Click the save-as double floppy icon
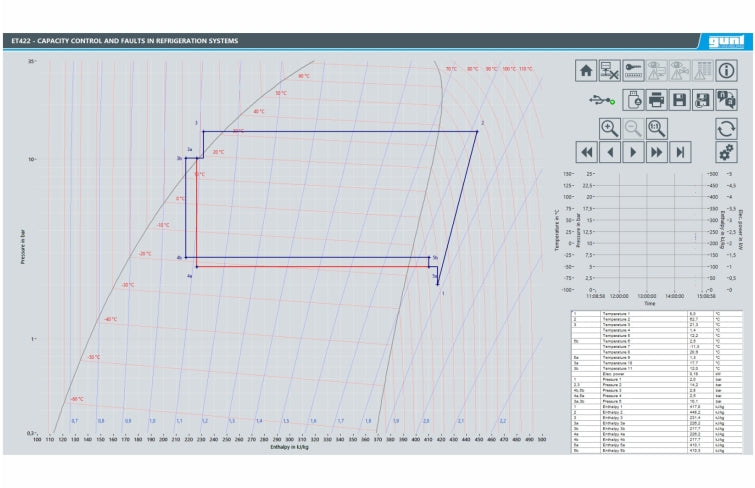 [702, 100]
